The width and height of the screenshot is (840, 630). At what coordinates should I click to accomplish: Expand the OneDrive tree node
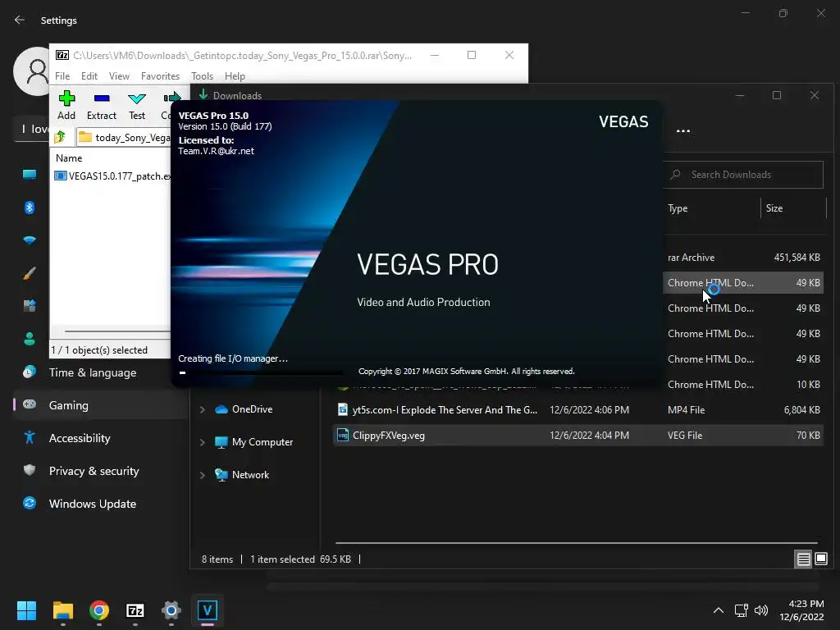(203, 409)
